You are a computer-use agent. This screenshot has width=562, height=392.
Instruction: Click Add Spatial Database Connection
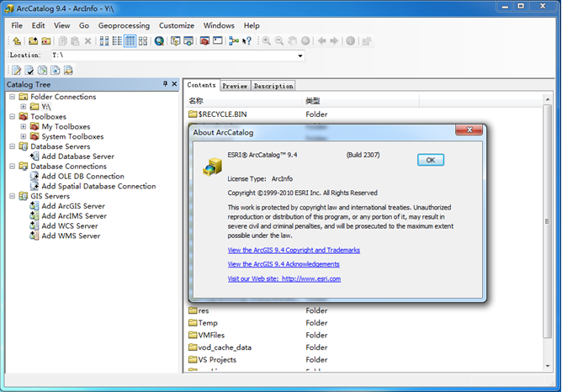point(98,187)
